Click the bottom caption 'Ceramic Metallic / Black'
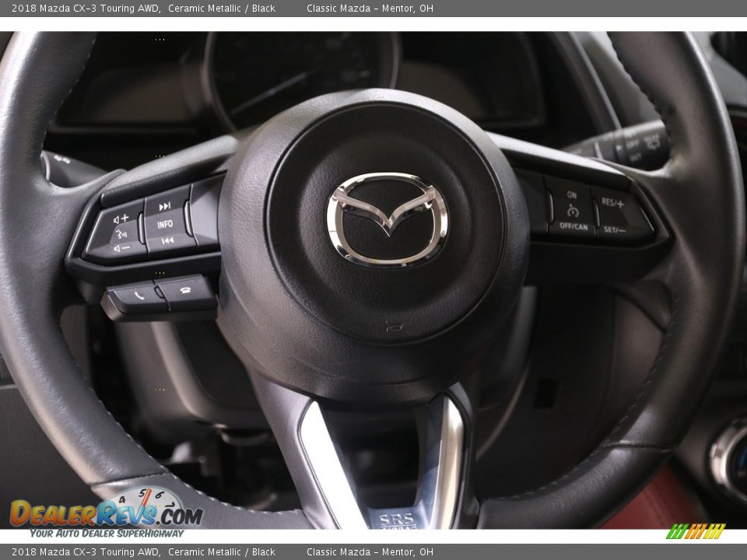Viewport: 747px width, 560px height. click(x=222, y=552)
